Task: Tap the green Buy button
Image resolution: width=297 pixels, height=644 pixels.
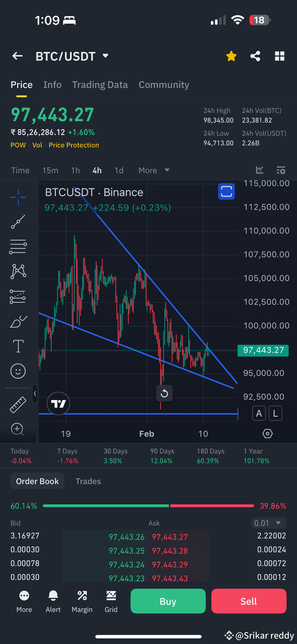Action: pyautogui.click(x=168, y=601)
